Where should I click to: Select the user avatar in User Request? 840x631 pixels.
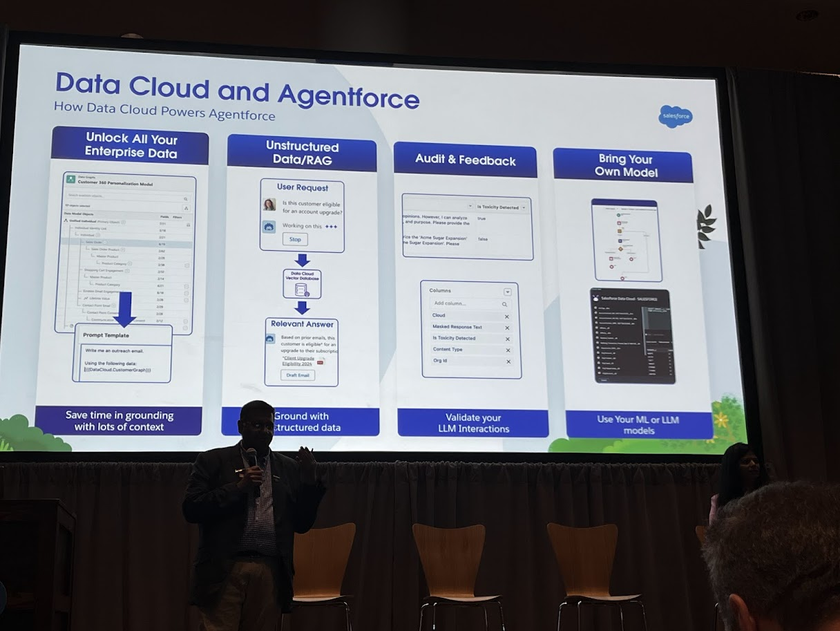[269, 205]
